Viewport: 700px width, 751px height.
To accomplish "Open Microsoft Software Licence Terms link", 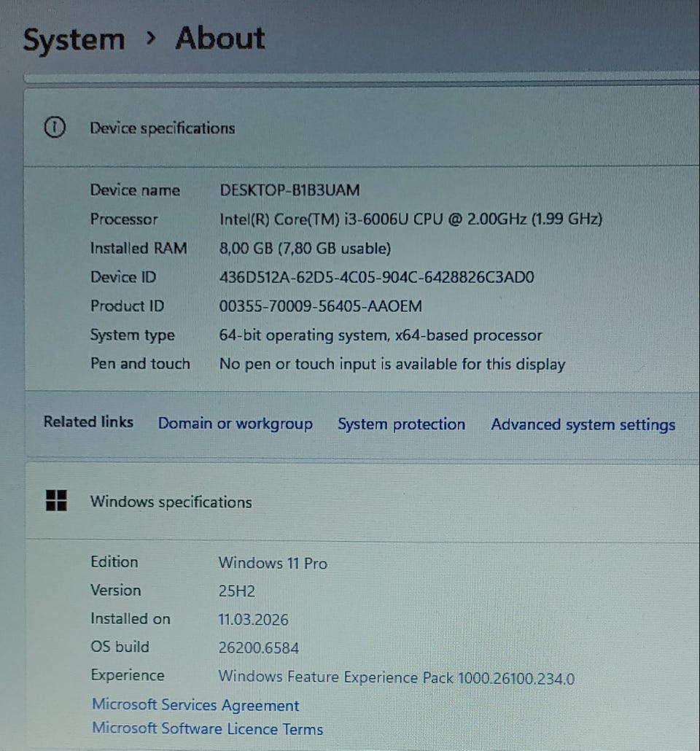I will point(208,728).
